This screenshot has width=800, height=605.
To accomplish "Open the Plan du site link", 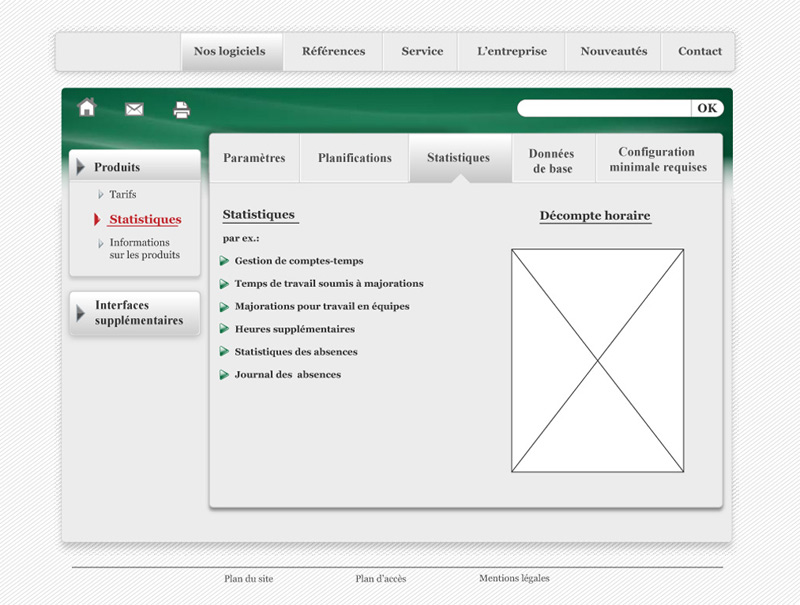I will [x=249, y=579].
